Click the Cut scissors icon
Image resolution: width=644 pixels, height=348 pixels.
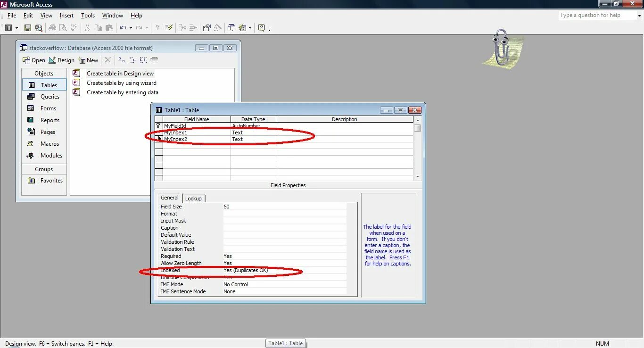pos(87,28)
